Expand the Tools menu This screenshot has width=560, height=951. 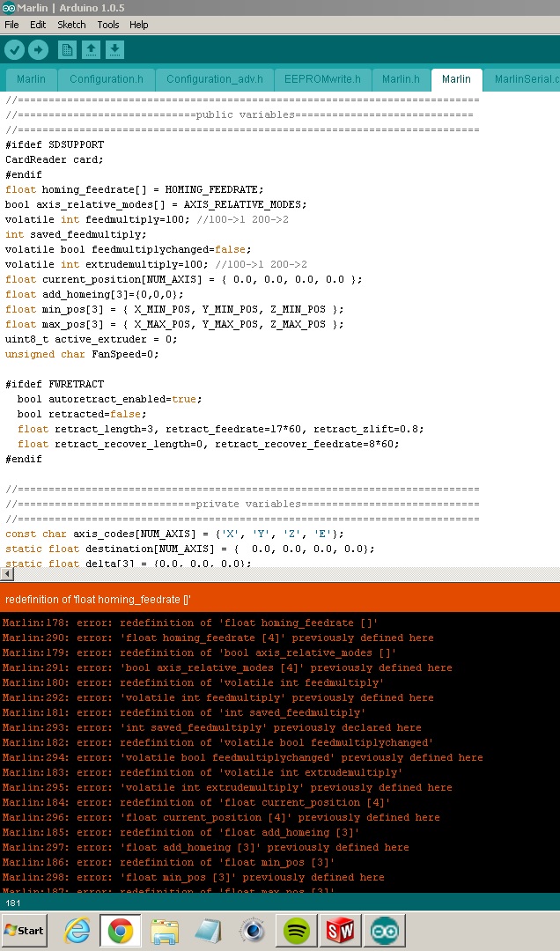point(108,25)
